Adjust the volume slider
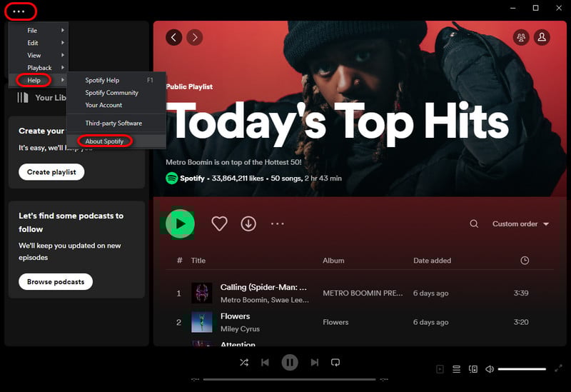 tap(522, 369)
